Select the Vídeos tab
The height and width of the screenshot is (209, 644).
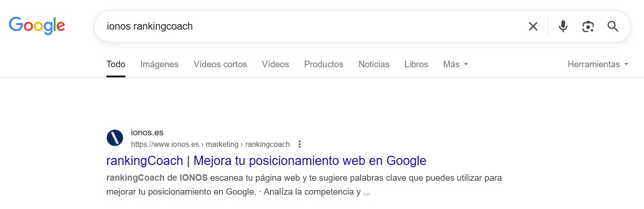click(276, 64)
